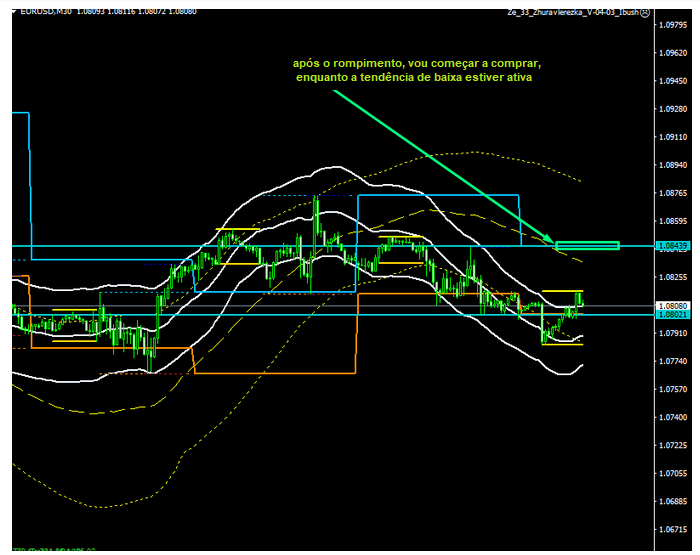This screenshot has width=700, height=555.
Task: Click the expert advisor smiley icon
Action: [645, 14]
